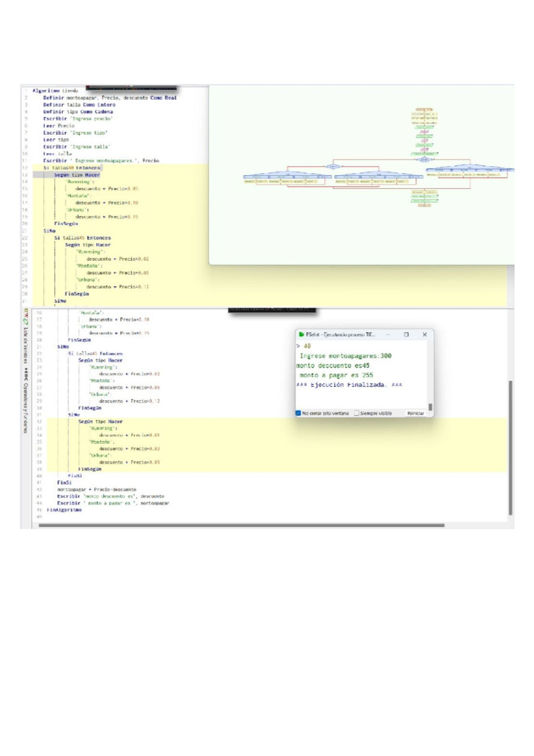
Task: Click line number 32 in the editor gutter
Action: [39, 422]
